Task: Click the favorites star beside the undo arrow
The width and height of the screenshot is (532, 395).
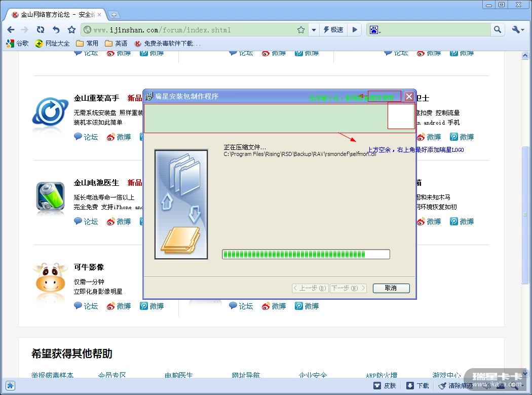Action: pos(71,30)
